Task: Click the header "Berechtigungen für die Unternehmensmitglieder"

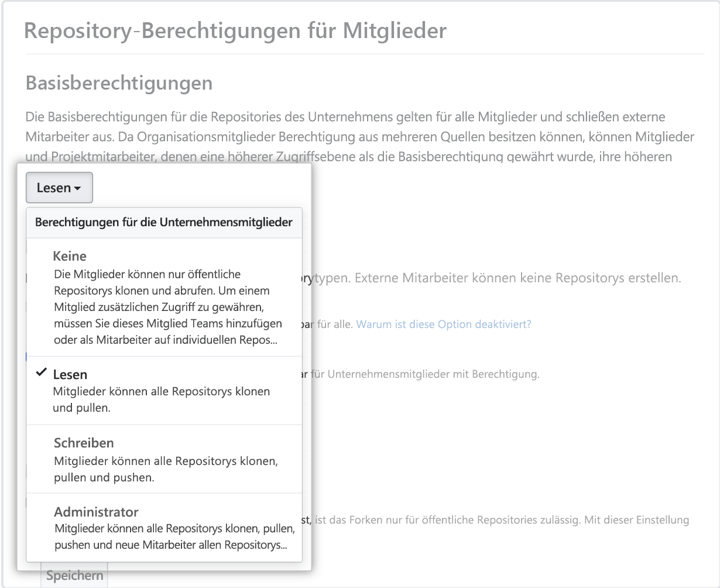Action: tap(164, 223)
